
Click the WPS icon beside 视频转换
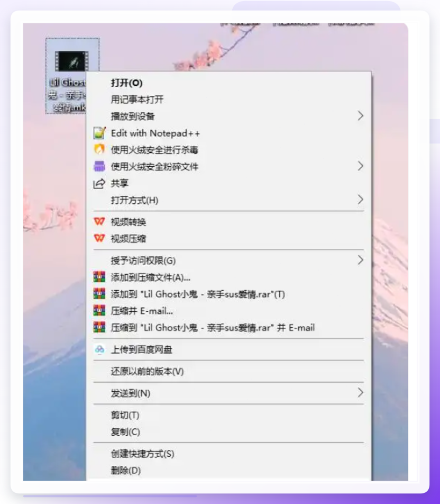click(x=99, y=221)
